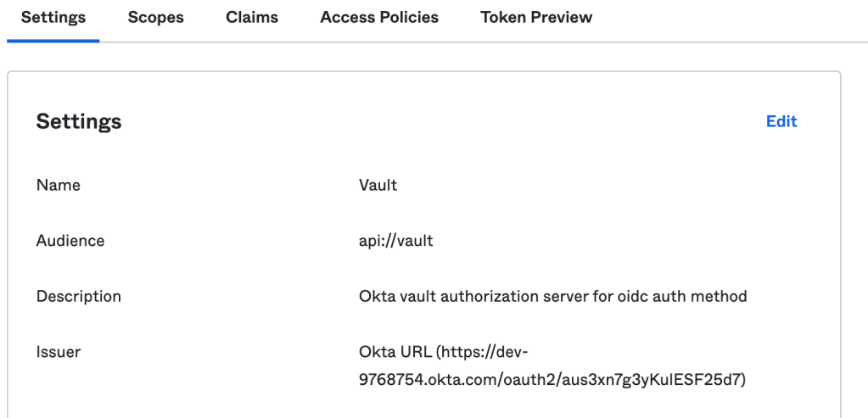Click the Vault name value

pos(378,185)
